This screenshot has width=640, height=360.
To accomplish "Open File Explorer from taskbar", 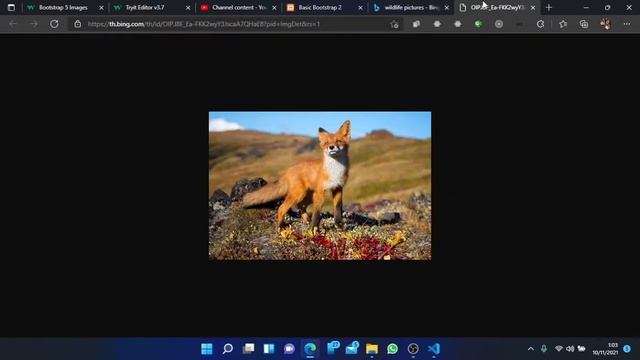I will pos(372,349).
